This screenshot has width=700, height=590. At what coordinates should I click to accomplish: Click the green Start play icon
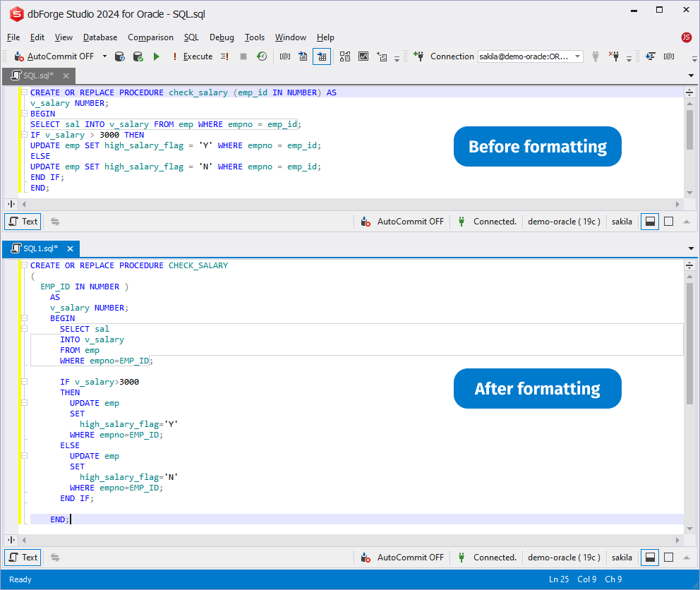156,56
